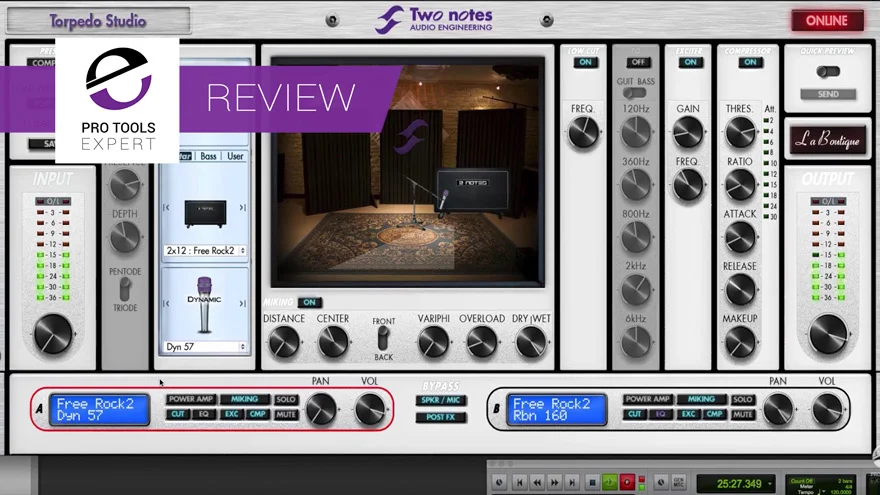The image size is (880, 495).
Task: Toggle channel A MIKING button
Action: 244,400
